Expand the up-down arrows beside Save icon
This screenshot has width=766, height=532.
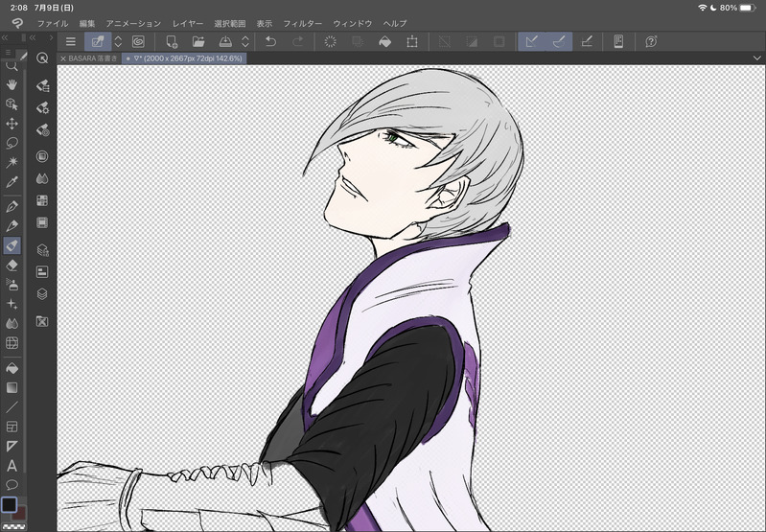pyautogui.click(x=245, y=41)
